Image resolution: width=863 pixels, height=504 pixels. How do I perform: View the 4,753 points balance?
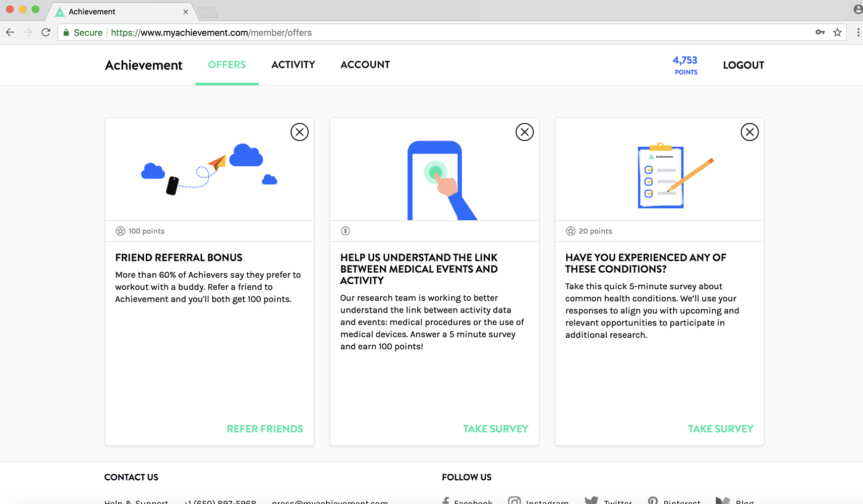coord(685,65)
